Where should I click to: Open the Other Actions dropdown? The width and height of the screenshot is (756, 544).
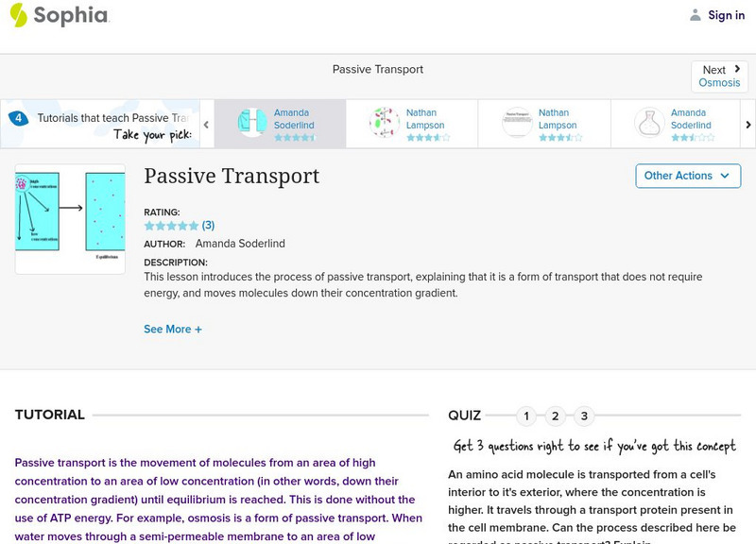pos(687,176)
